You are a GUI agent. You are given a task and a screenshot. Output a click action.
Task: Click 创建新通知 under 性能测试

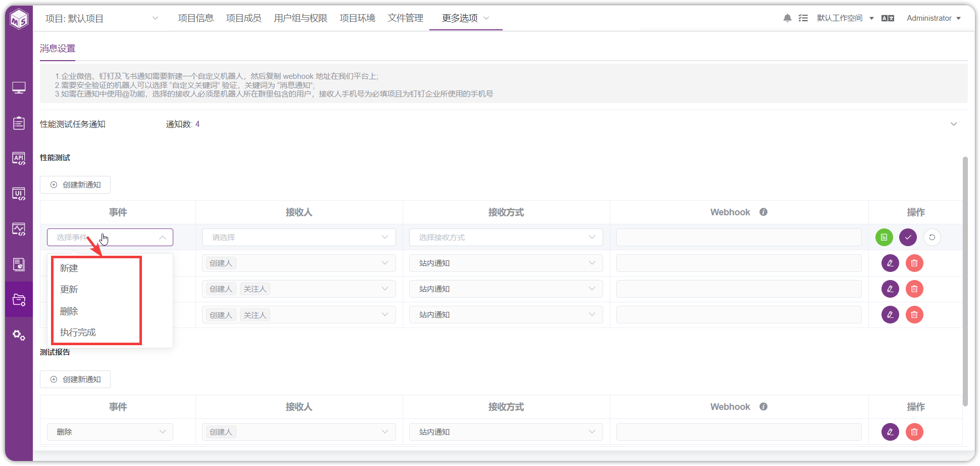75,185
